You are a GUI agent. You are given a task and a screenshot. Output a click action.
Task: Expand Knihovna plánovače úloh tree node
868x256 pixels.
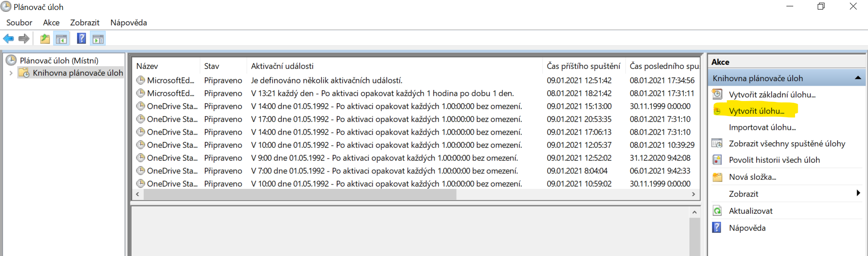(11, 73)
